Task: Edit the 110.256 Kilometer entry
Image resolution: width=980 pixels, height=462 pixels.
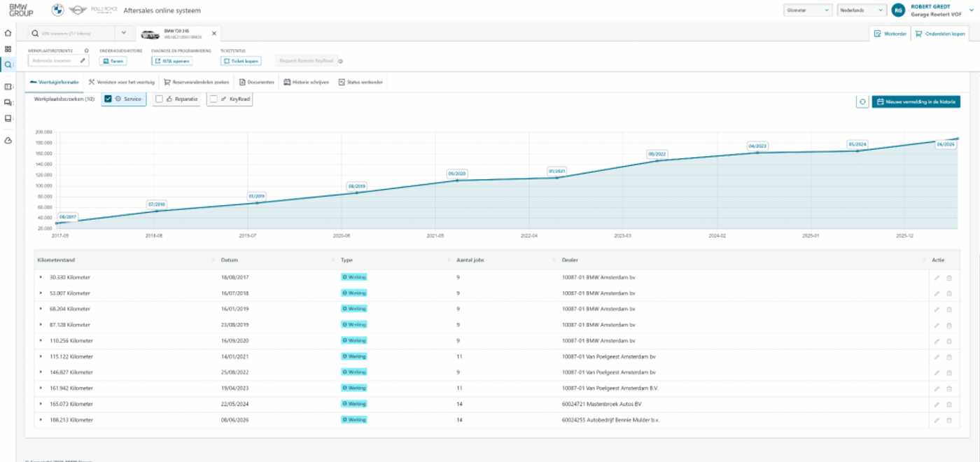Action: (937, 341)
